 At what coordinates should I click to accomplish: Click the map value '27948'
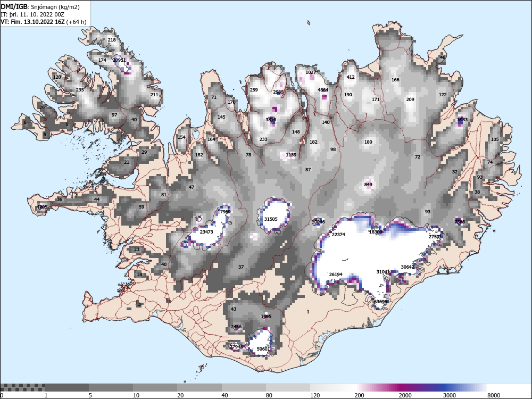(x=236, y=347)
